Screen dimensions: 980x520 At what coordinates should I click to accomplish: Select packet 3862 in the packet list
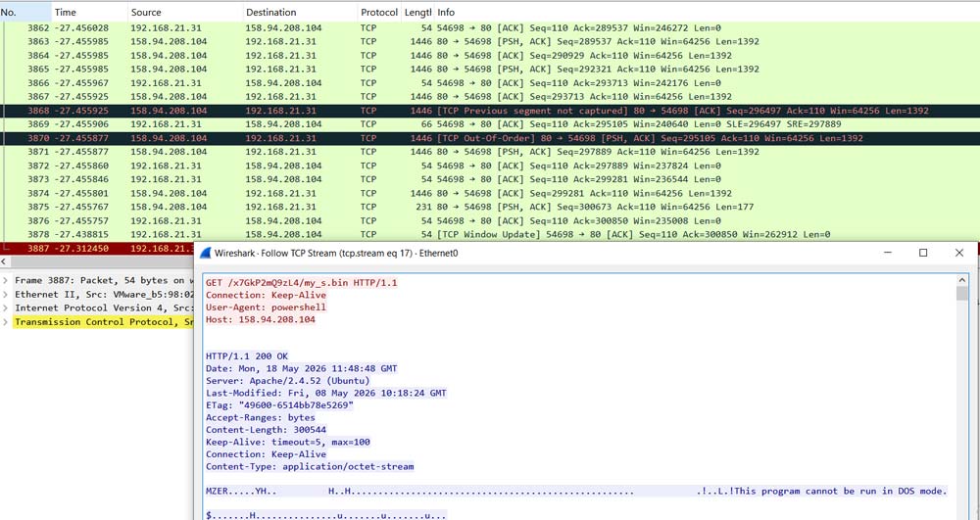tap(490, 28)
